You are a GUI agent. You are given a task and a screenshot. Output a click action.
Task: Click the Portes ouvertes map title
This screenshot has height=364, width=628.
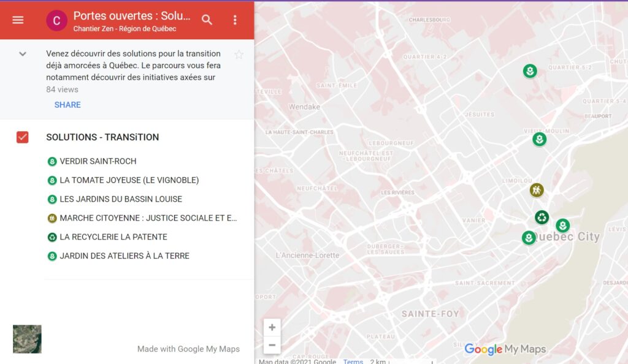click(x=132, y=15)
